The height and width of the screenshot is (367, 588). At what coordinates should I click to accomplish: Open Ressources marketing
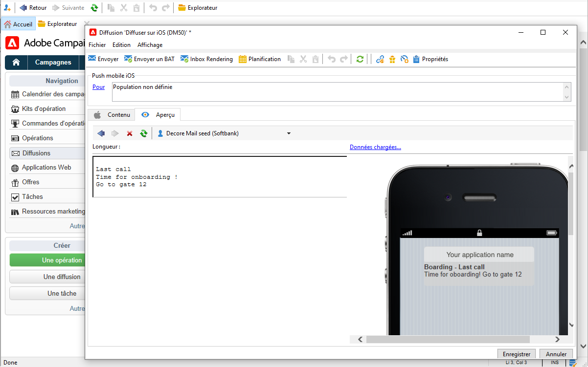click(x=48, y=212)
